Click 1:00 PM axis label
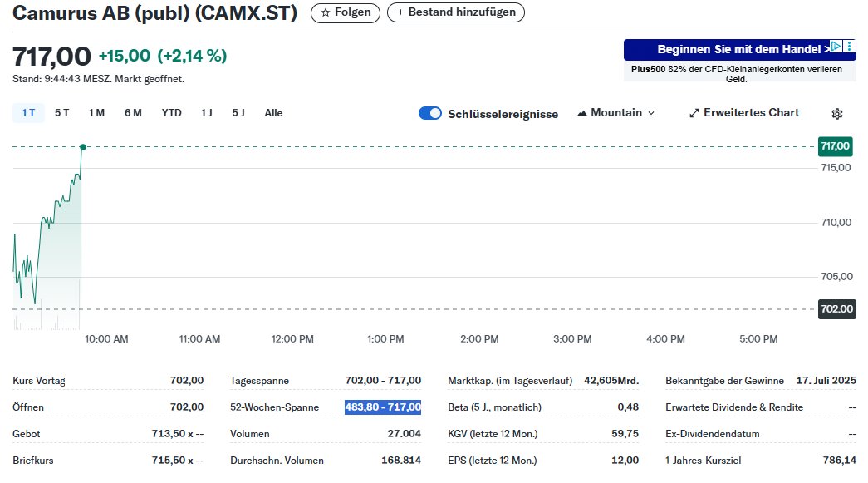The height and width of the screenshot is (483, 868). 386,339
